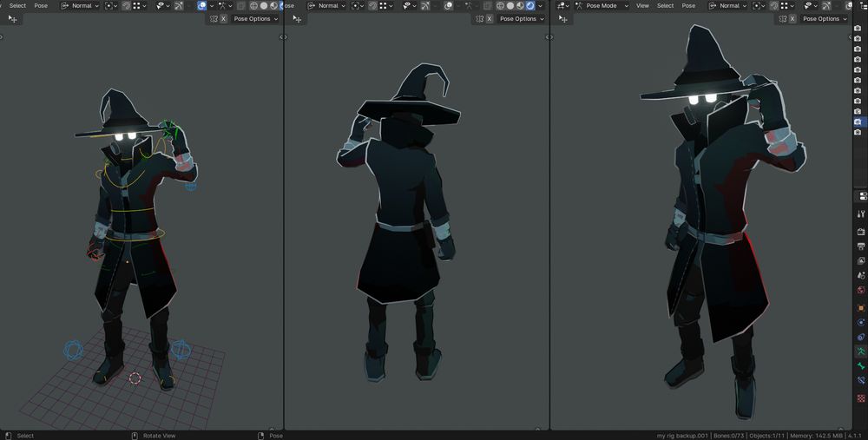The height and width of the screenshot is (440, 868).
Task: Click the editor type icon in right viewport
Action: pos(562,5)
